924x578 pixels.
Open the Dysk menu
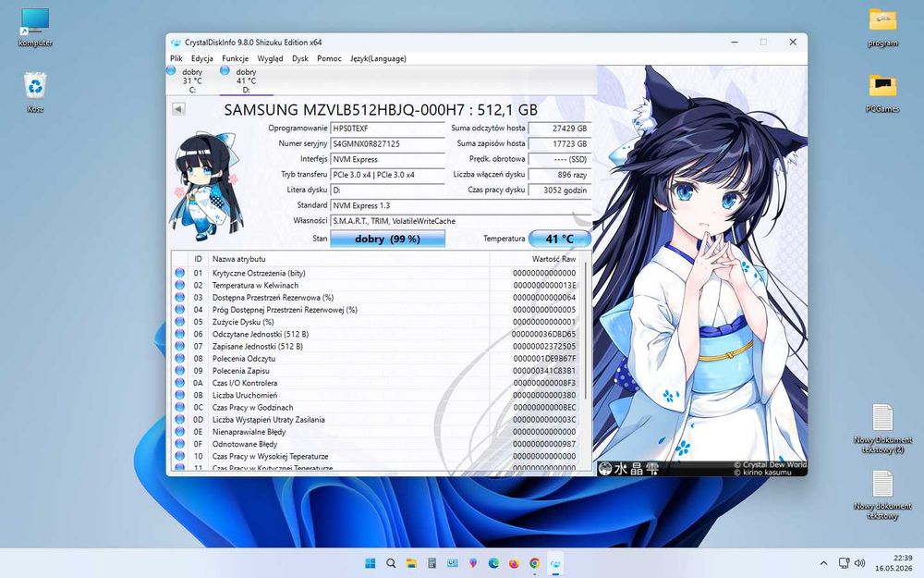click(x=300, y=58)
